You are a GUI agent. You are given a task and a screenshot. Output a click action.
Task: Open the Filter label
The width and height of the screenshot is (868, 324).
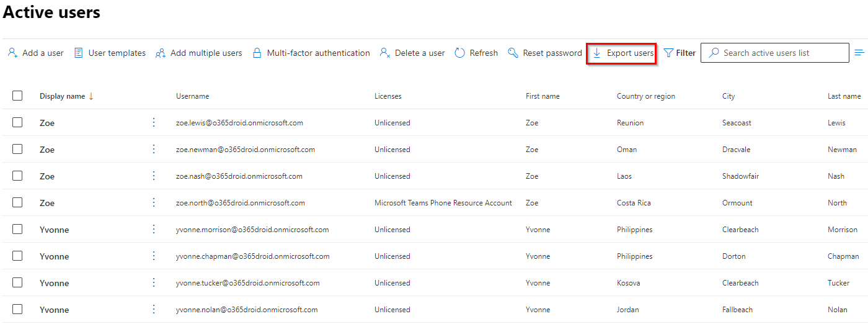click(686, 53)
